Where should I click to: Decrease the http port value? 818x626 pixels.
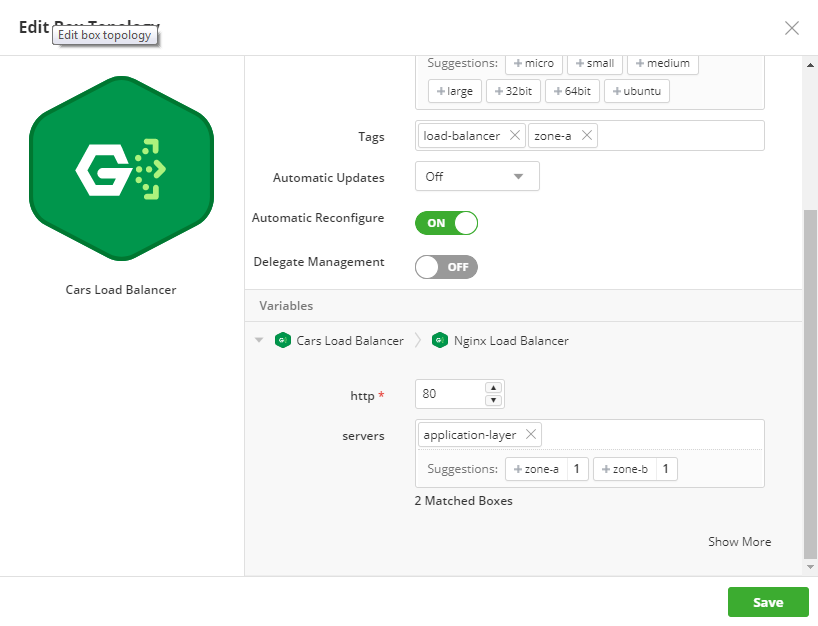(x=493, y=401)
